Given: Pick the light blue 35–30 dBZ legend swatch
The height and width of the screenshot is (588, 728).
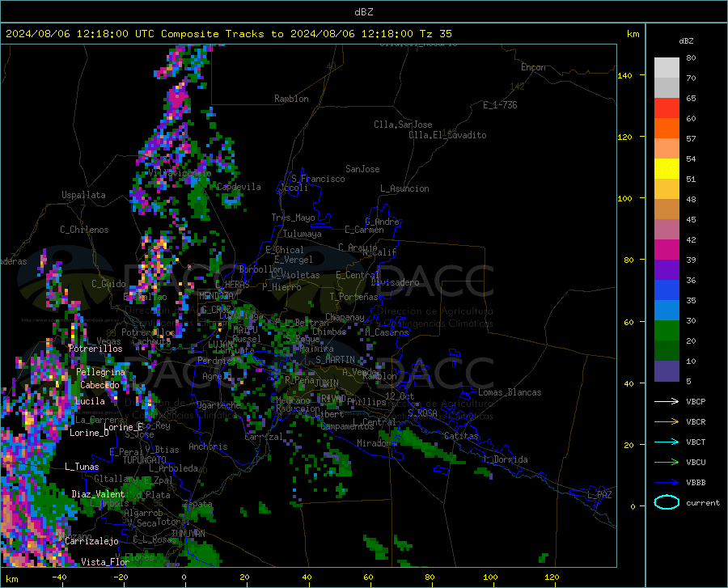Looking at the screenshot, I should 667,311.
